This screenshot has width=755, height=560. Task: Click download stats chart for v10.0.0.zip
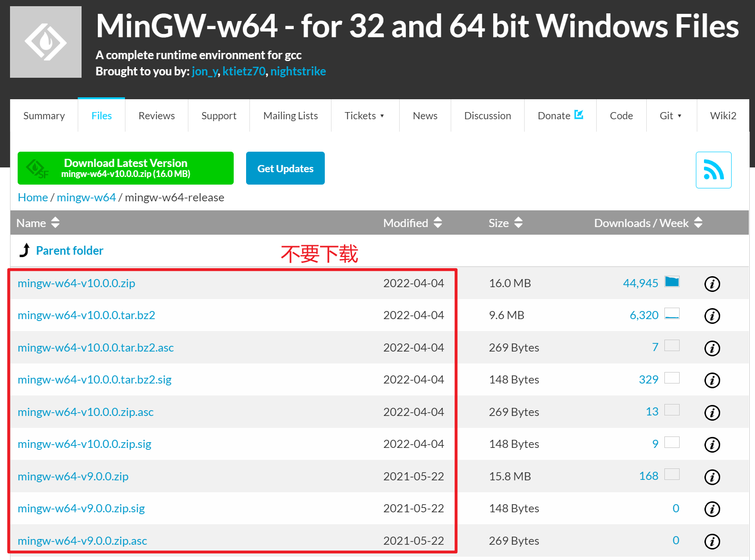coord(672,281)
